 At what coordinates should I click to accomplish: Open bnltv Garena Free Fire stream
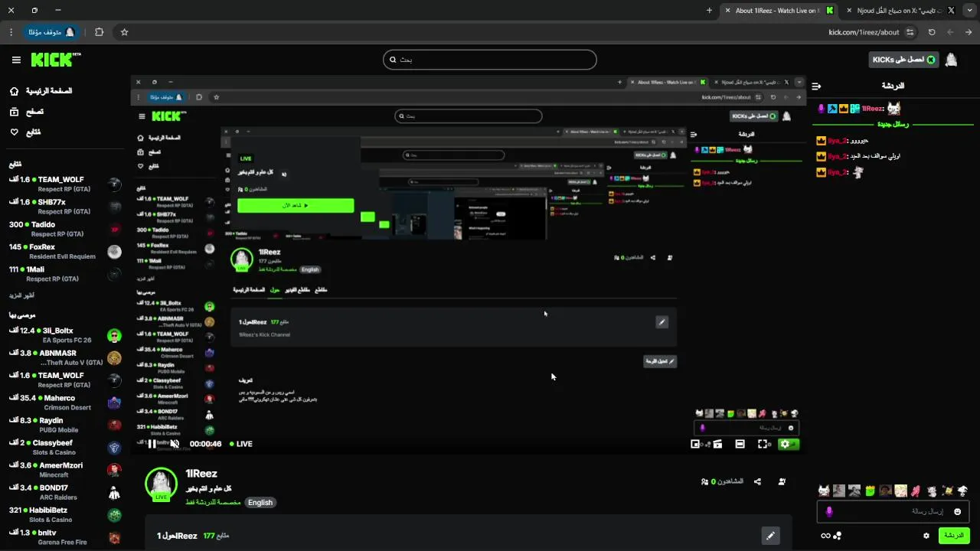point(65,537)
